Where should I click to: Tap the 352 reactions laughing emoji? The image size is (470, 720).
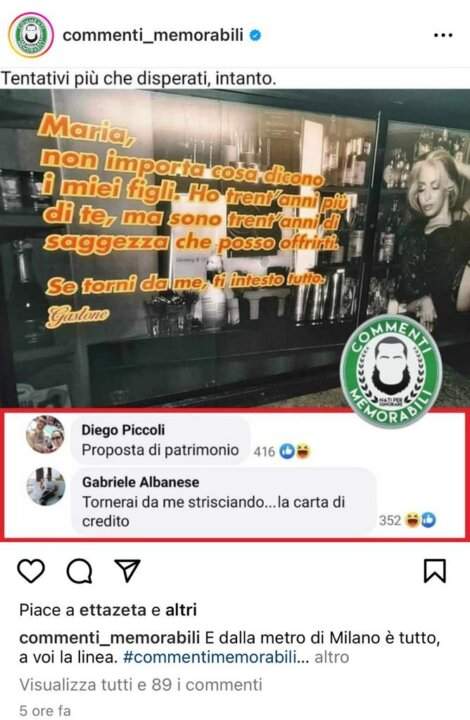click(x=413, y=520)
